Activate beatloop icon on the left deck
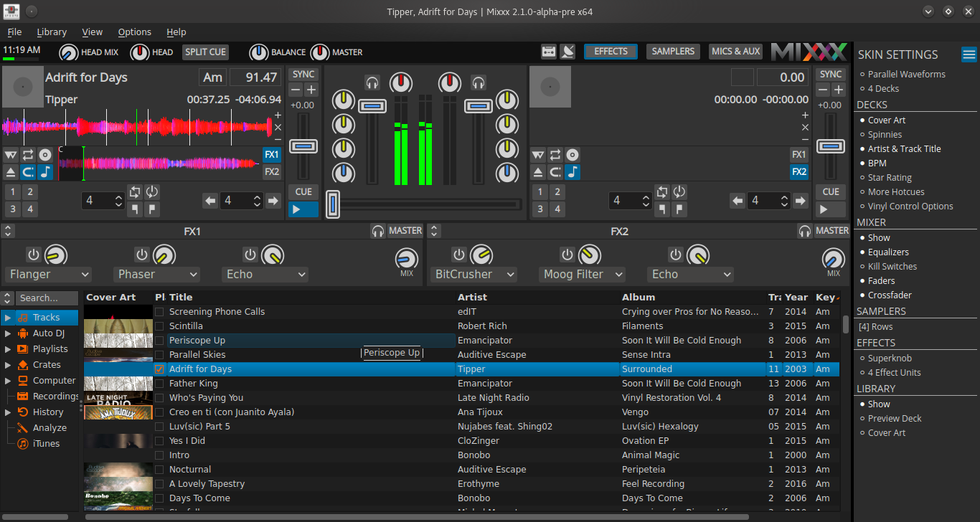Image resolution: width=980 pixels, height=522 pixels. [x=135, y=191]
